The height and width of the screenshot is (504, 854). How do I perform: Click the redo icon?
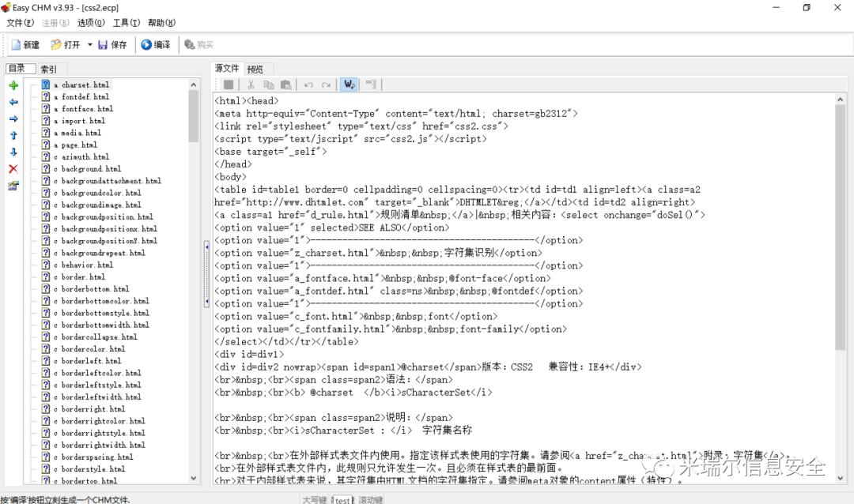point(326,85)
